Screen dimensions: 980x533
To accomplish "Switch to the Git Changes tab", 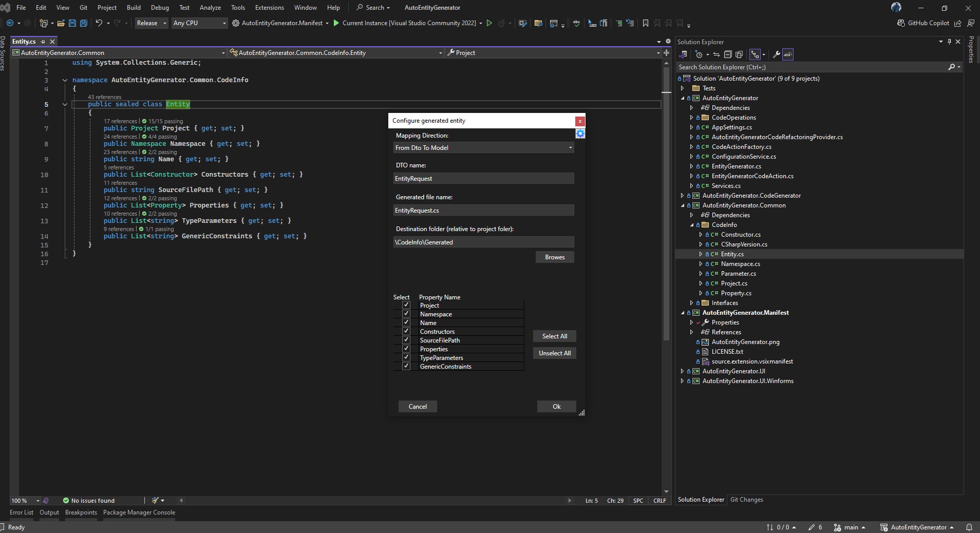I will coord(746,500).
